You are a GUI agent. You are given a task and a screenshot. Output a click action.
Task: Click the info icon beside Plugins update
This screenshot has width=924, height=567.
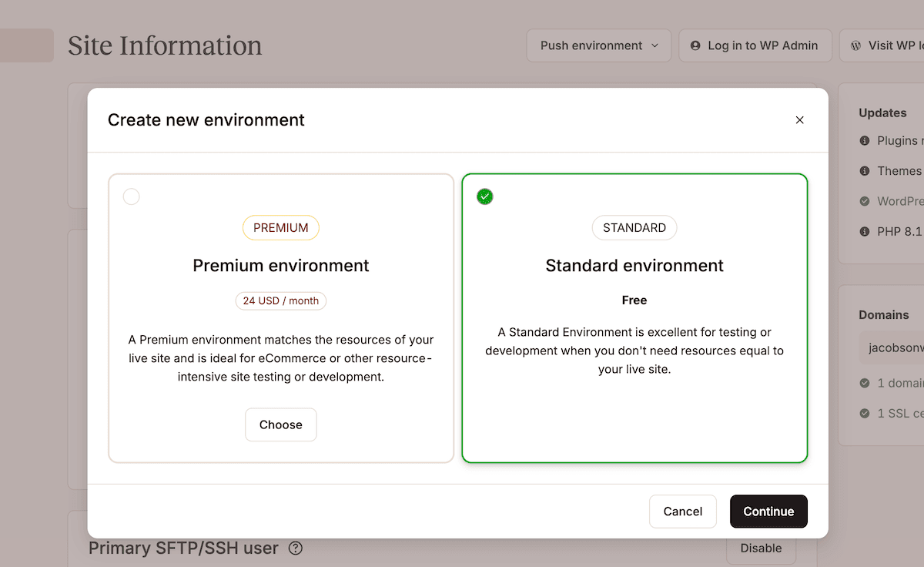[865, 141]
